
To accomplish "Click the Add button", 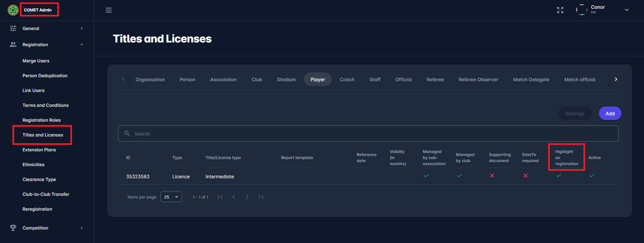I will pos(610,114).
